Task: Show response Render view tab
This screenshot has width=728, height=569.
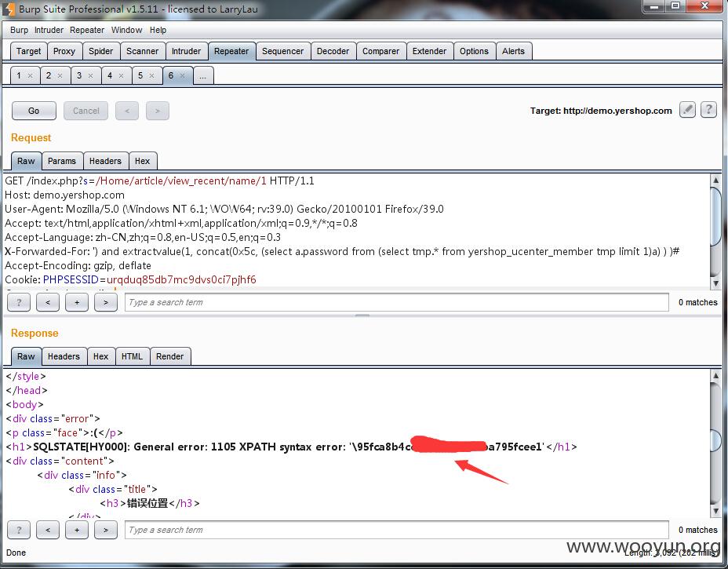Action: [170, 356]
